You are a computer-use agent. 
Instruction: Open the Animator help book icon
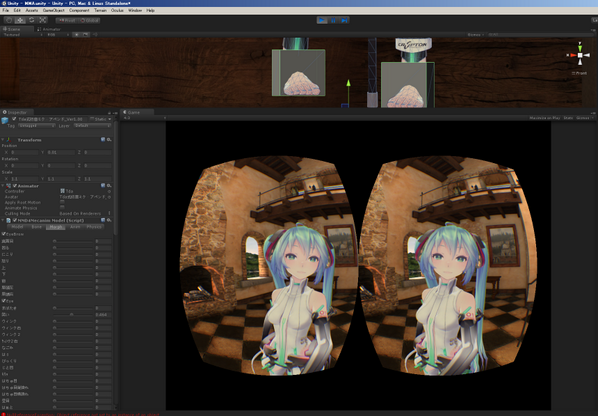point(103,185)
